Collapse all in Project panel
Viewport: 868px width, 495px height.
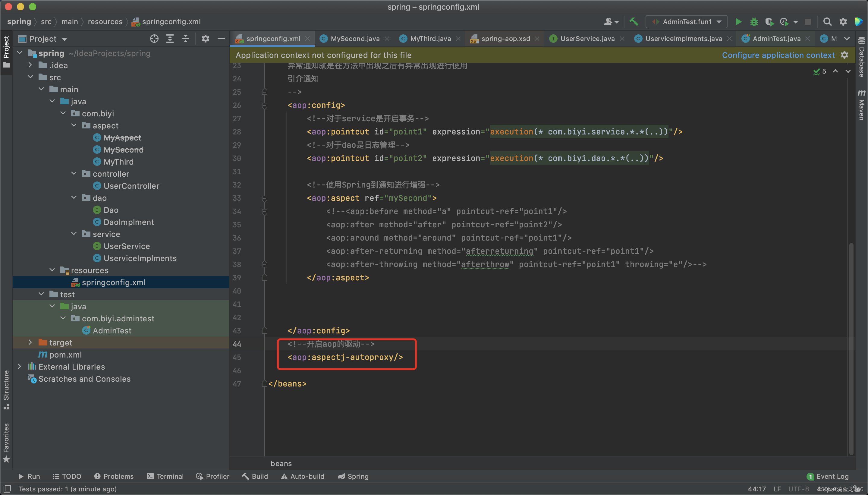coord(186,39)
